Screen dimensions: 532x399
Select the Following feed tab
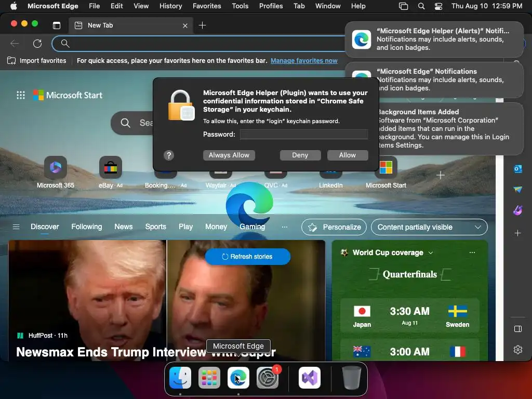coord(87,227)
